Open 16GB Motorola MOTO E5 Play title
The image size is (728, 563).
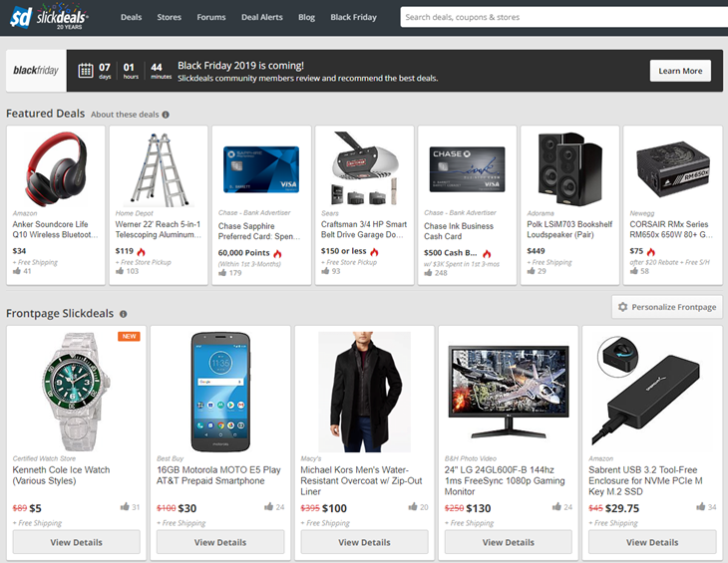click(218, 475)
